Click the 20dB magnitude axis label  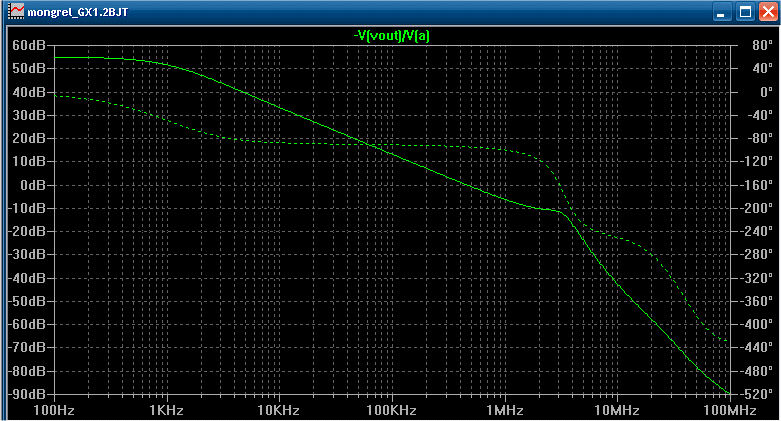28,139
